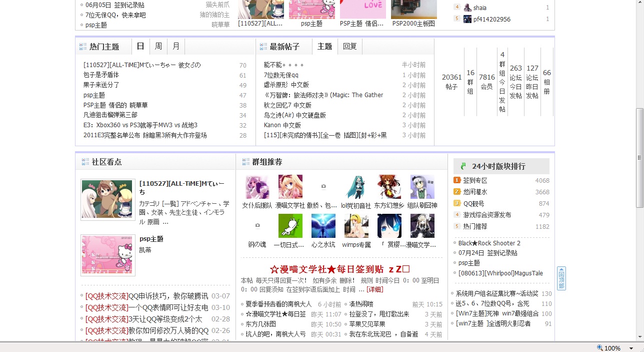Click the 回顶部 back-to-top button
This screenshot has width=644, height=352.
(561, 278)
